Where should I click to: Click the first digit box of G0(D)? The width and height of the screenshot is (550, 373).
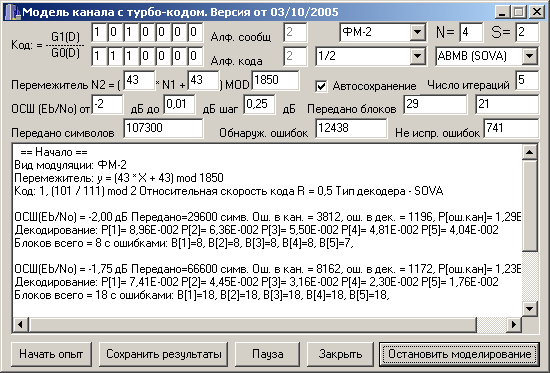99,56
